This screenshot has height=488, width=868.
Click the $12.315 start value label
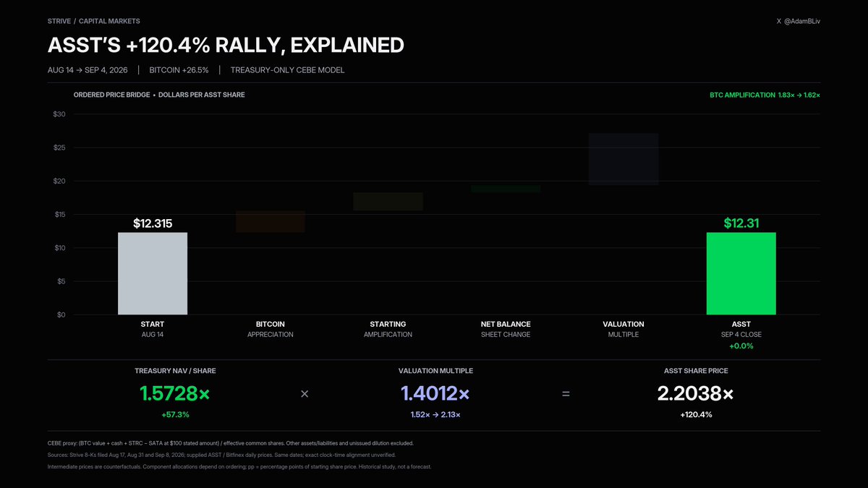click(153, 223)
